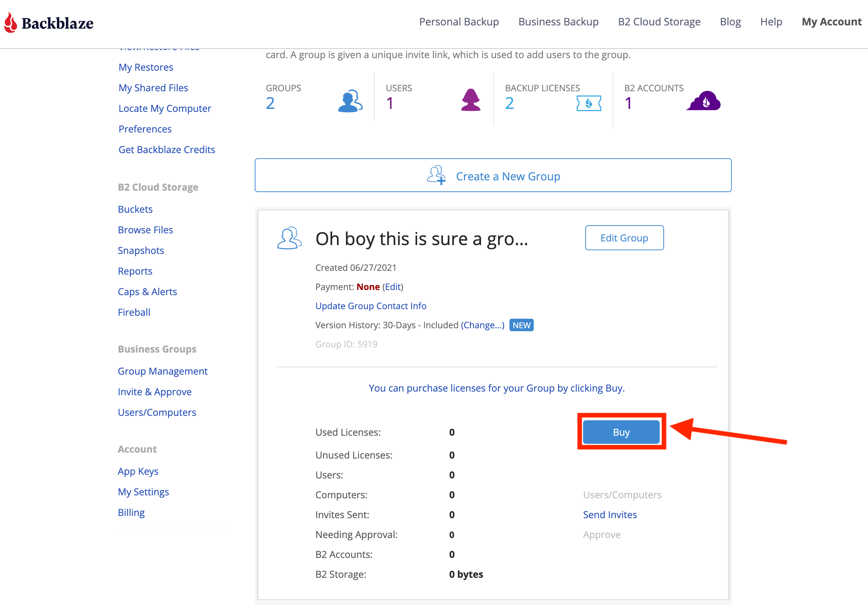Click the Backblaze wordmark text
The width and height of the screenshot is (868, 605).
click(57, 23)
